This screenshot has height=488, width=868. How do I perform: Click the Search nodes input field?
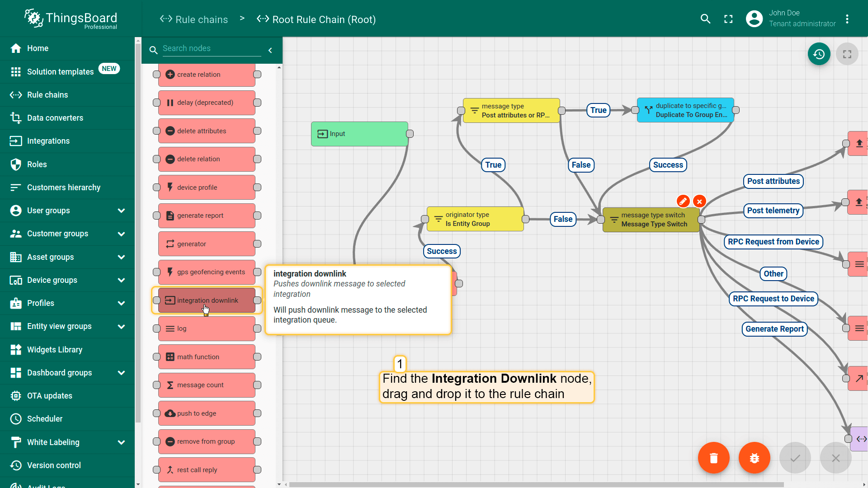click(x=212, y=48)
